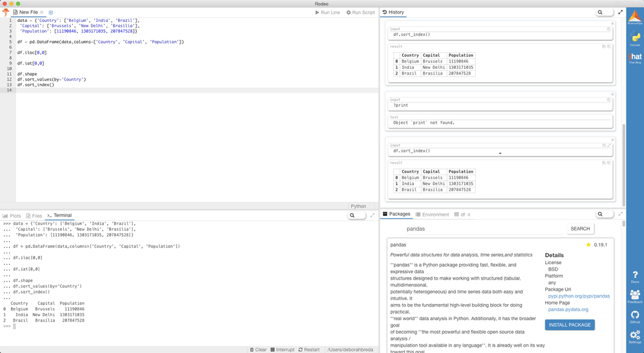Select the Packages tab
The height and width of the screenshot is (353, 644).
(x=396, y=214)
